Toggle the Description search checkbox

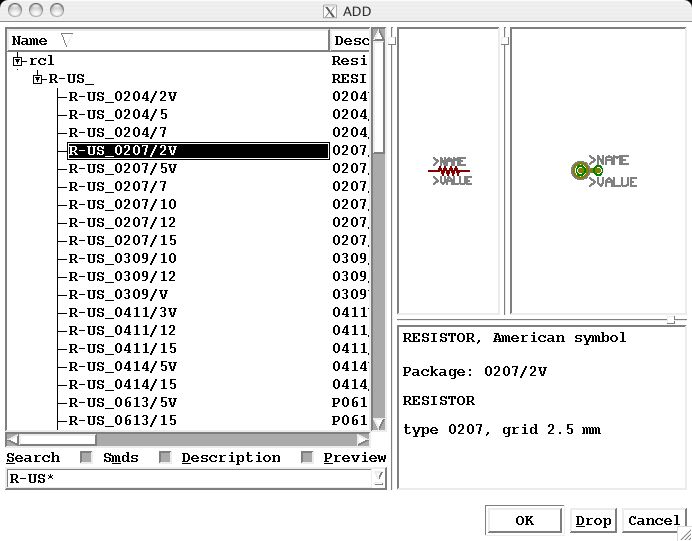pos(165,458)
